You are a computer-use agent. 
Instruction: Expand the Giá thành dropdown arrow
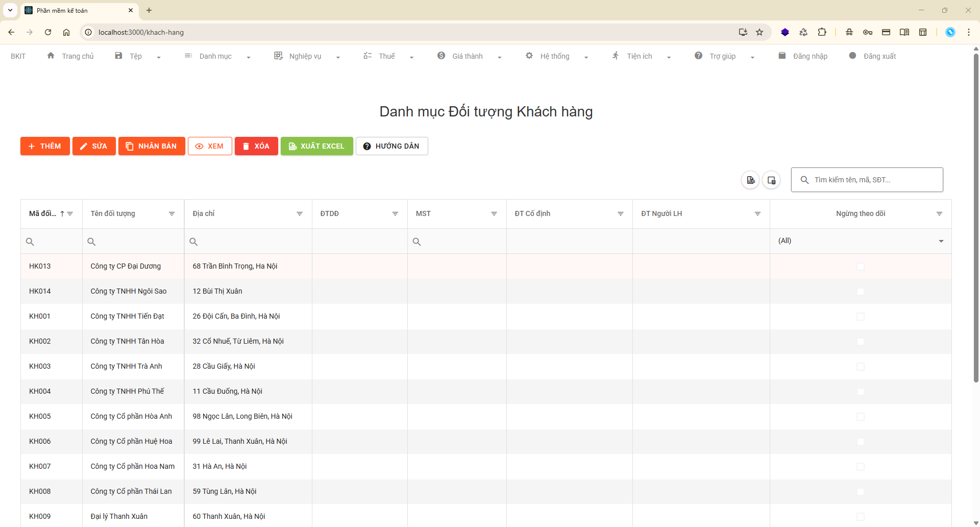pos(499,57)
